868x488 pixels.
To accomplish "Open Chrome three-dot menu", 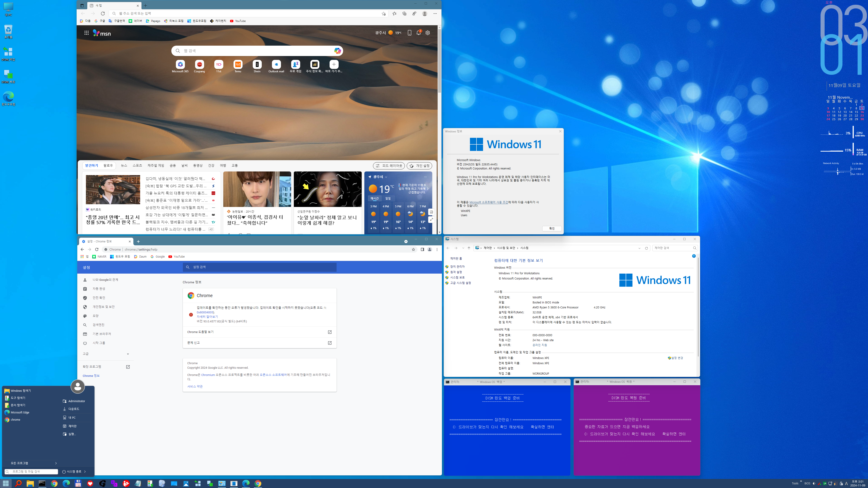I will [x=437, y=250].
